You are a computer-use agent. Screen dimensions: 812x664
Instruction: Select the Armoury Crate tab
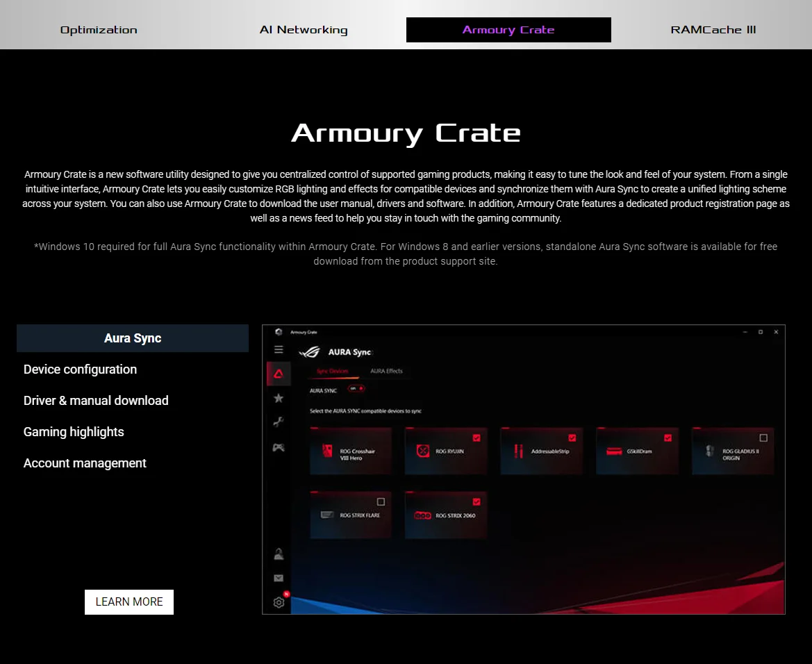(508, 30)
